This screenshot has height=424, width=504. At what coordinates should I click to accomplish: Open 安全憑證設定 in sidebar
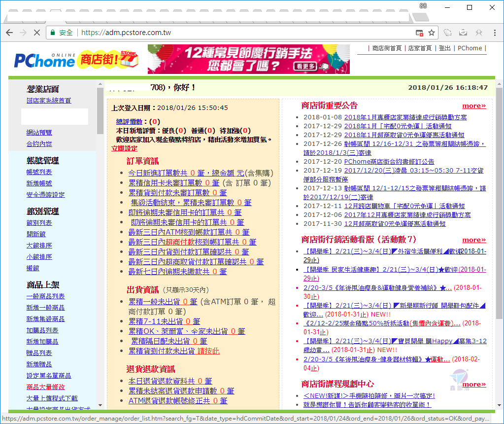[46, 195]
